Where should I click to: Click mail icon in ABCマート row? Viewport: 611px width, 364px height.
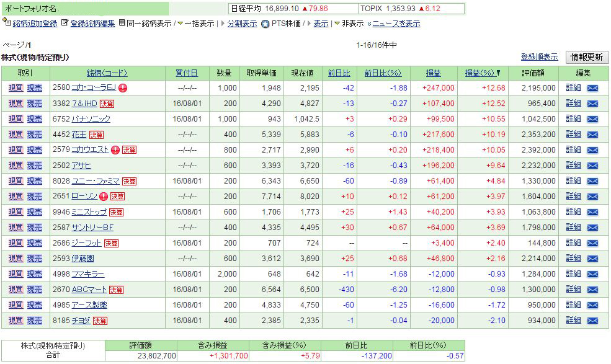click(592, 290)
